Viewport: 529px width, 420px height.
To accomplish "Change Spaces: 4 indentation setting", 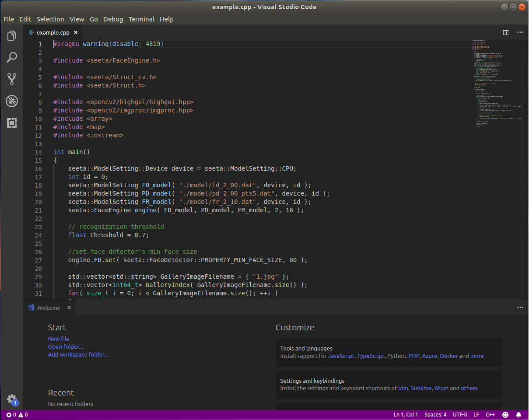I will click(x=435, y=414).
